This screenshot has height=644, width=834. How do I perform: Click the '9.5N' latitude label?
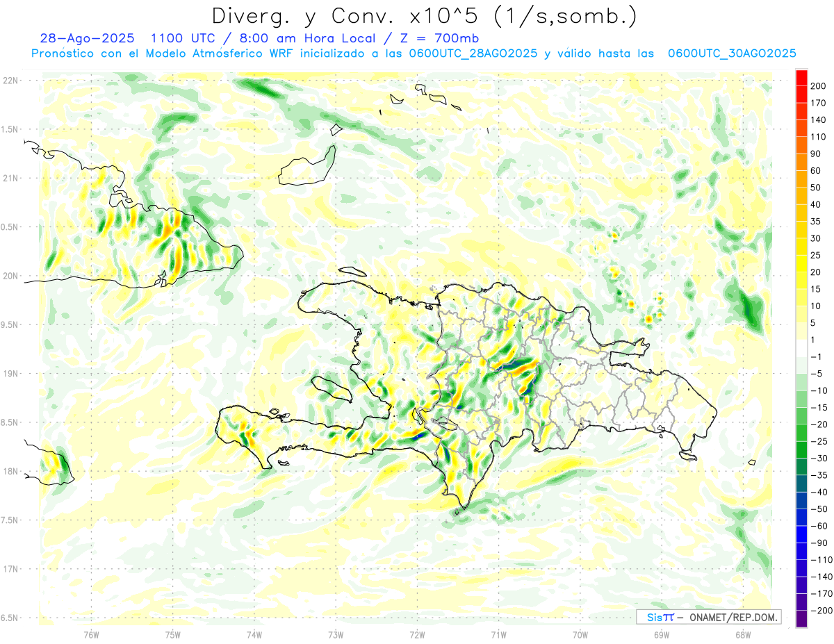pyautogui.click(x=10, y=324)
